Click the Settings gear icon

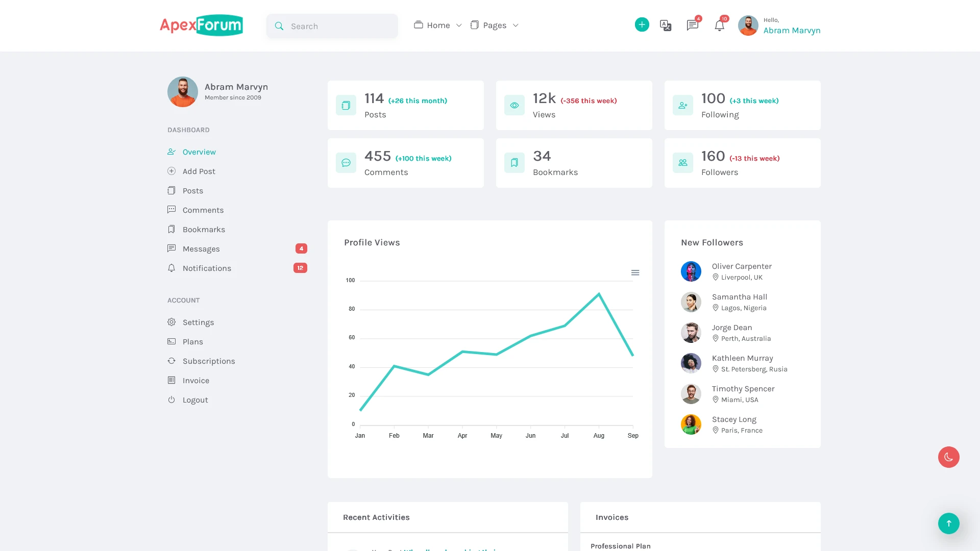[x=171, y=322]
